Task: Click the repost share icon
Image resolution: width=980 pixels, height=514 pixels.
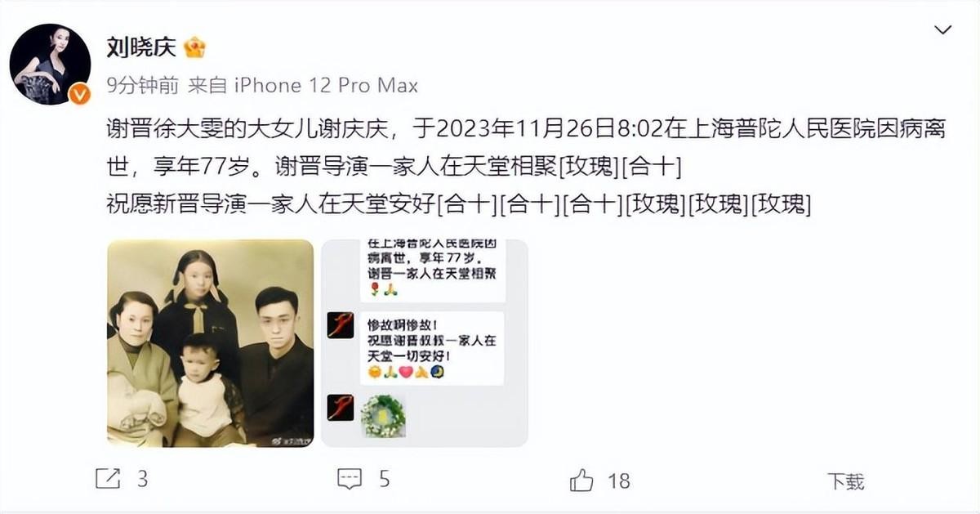Action: 108,479
